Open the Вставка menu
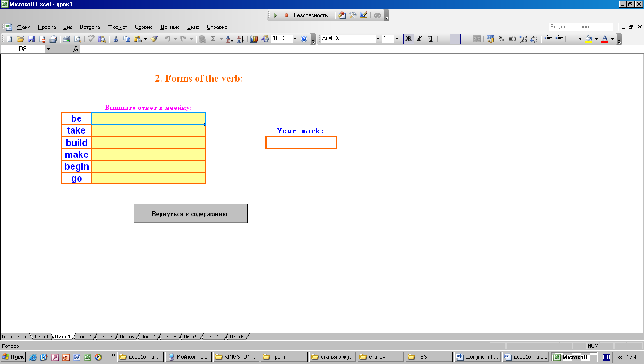This screenshot has height=364, width=644. (x=90, y=27)
